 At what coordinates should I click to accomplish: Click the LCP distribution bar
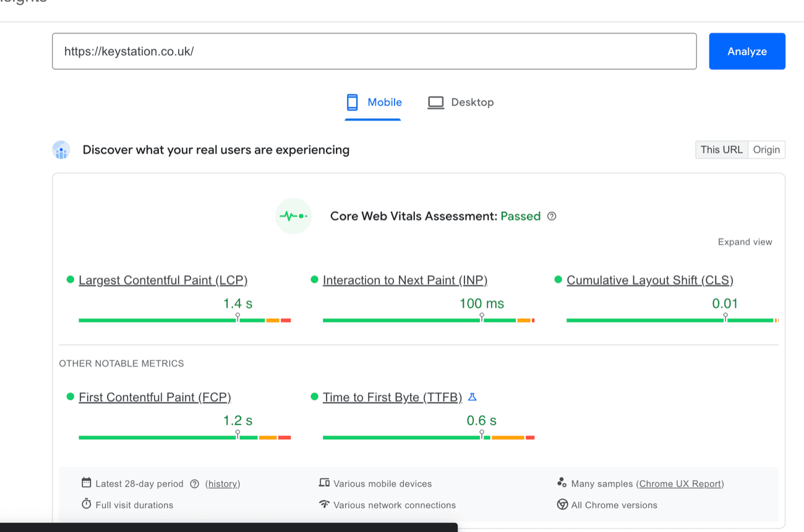pyautogui.click(x=184, y=320)
